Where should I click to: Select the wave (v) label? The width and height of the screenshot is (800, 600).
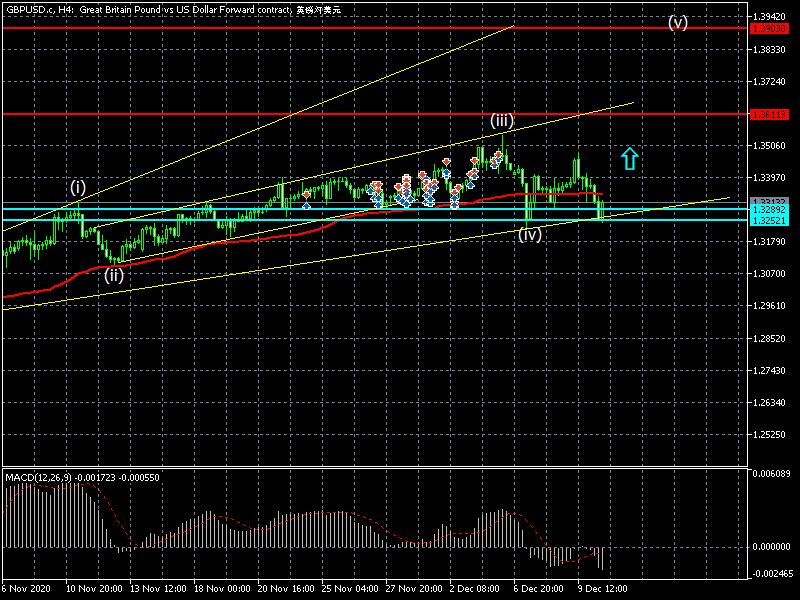678,23
